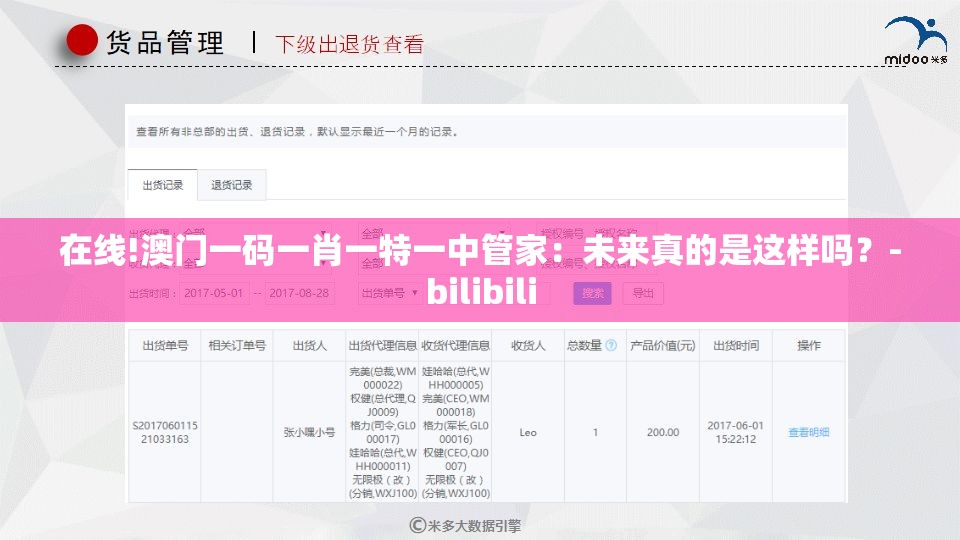Click the shipper name 张小嘿小号
The image size is (960, 540).
(x=309, y=432)
